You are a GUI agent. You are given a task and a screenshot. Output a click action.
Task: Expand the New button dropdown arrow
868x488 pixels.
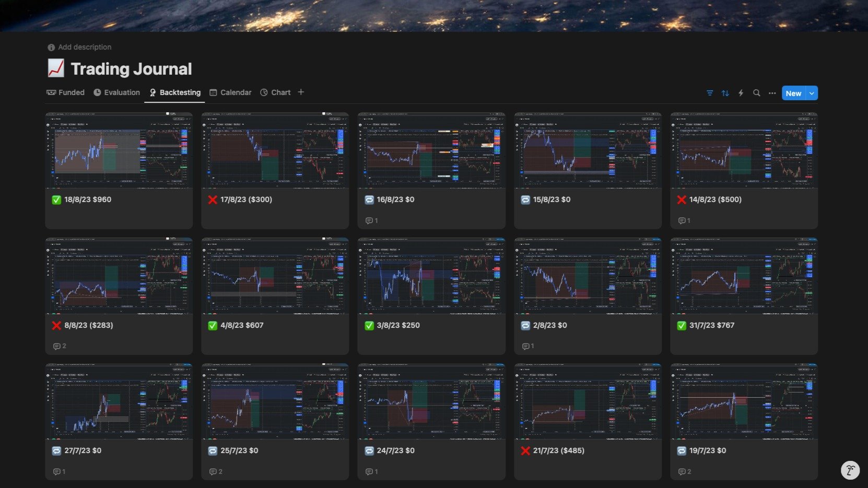tap(812, 93)
